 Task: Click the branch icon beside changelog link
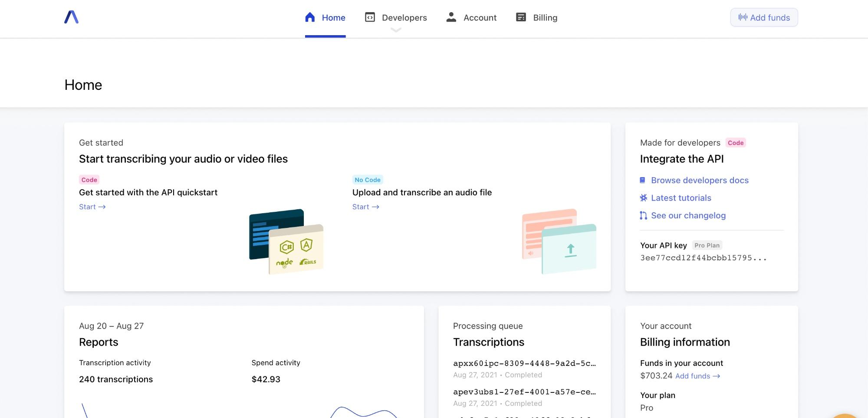point(643,216)
